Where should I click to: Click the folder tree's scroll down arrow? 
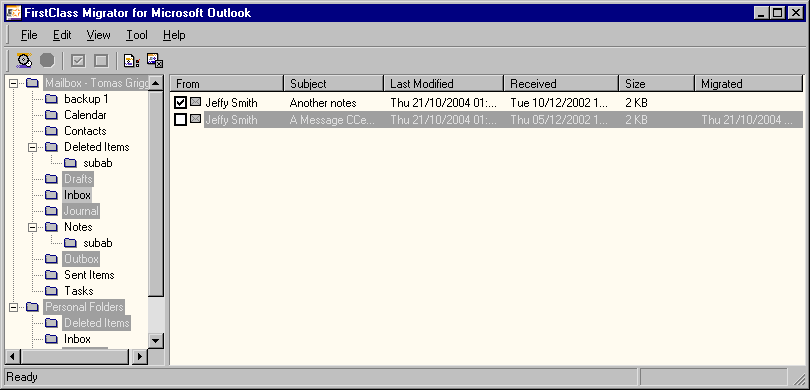[x=156, y=340]
